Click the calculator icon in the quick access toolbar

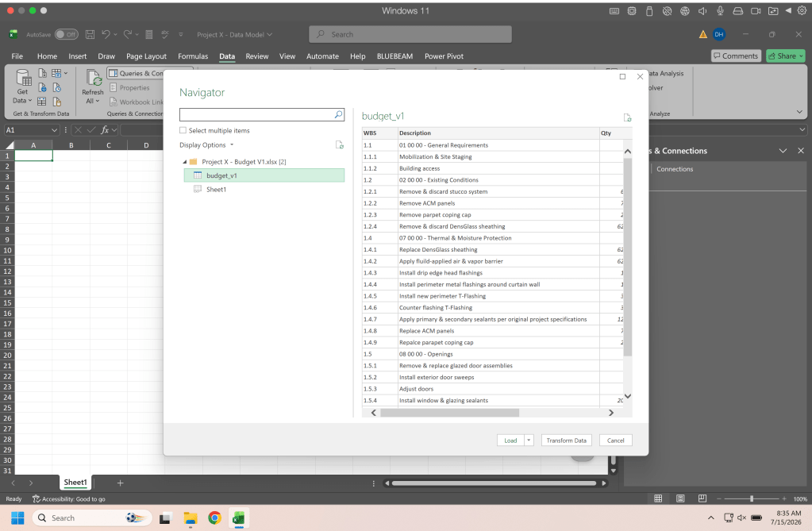(x=149, y=35)
